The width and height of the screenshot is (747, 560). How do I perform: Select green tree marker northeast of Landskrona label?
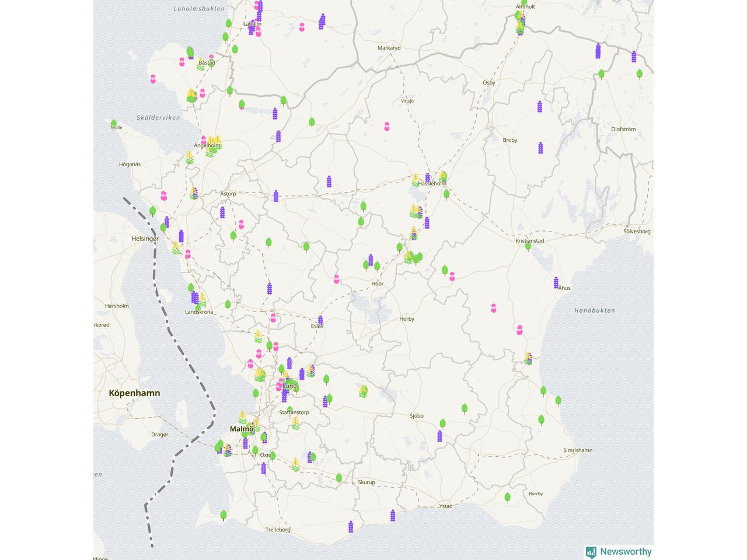click(x=228, y=304)
